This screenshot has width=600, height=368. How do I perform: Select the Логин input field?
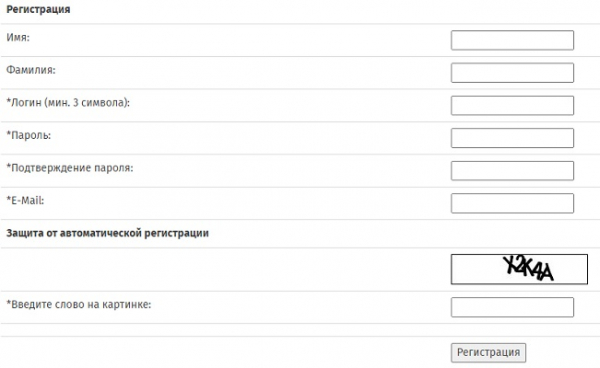[512, 106]
